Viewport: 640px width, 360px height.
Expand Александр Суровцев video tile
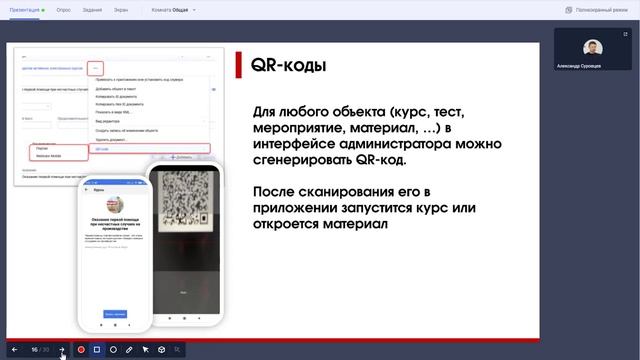point(625,34)
